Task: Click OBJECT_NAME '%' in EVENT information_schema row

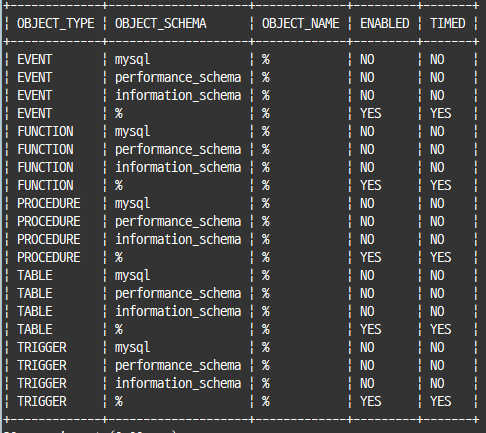Action: pyautogui.click(x=266, y=96)
